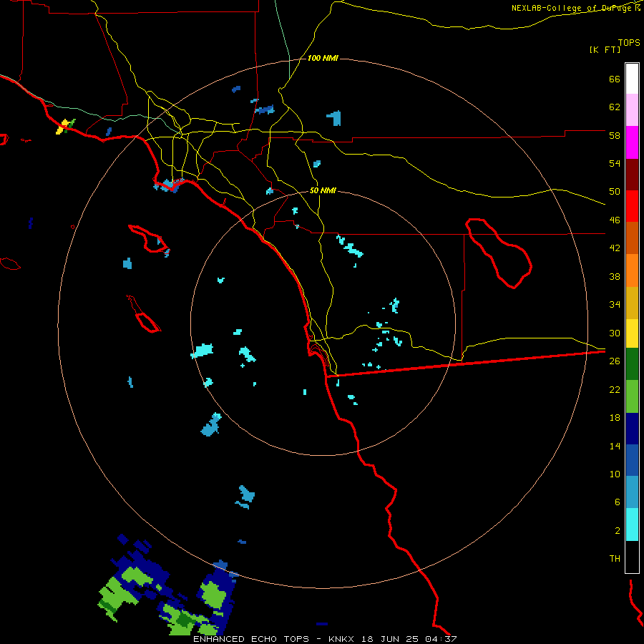
Task: Click the dark orange legend swatch
Action: (632, 238)
